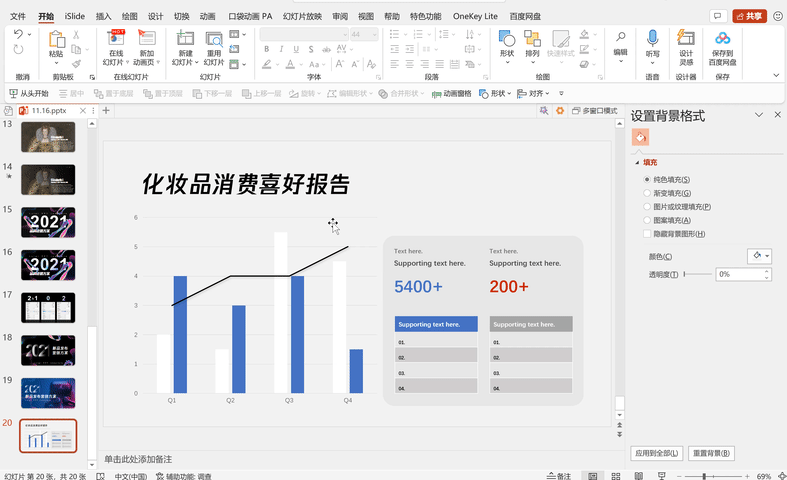Switch to slide sorter view icon
Screen dimensions: 787x480
click(616, 476)
